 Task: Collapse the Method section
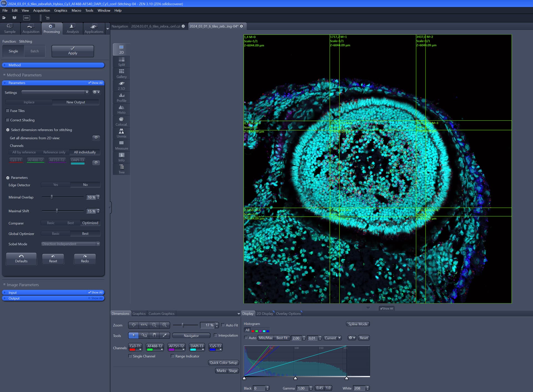5,65
